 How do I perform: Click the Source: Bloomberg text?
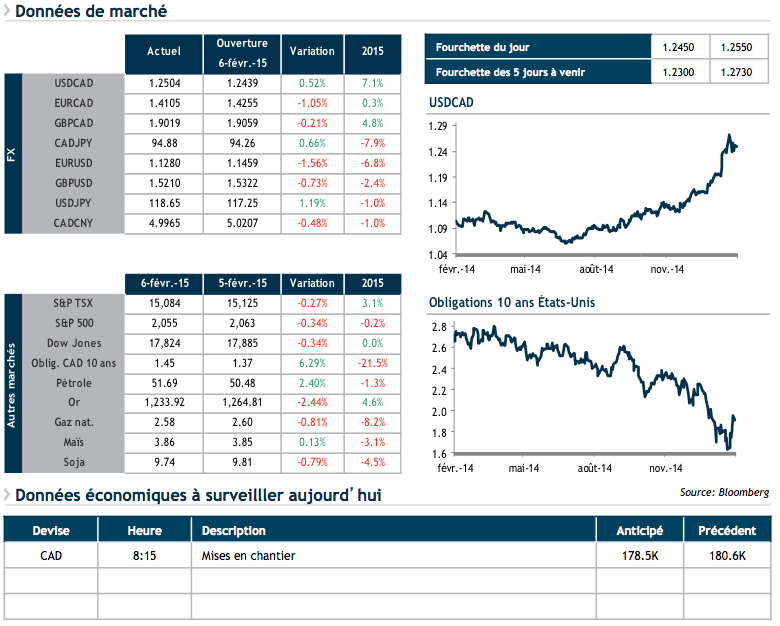pyautogui.click(x=724, y=492)
